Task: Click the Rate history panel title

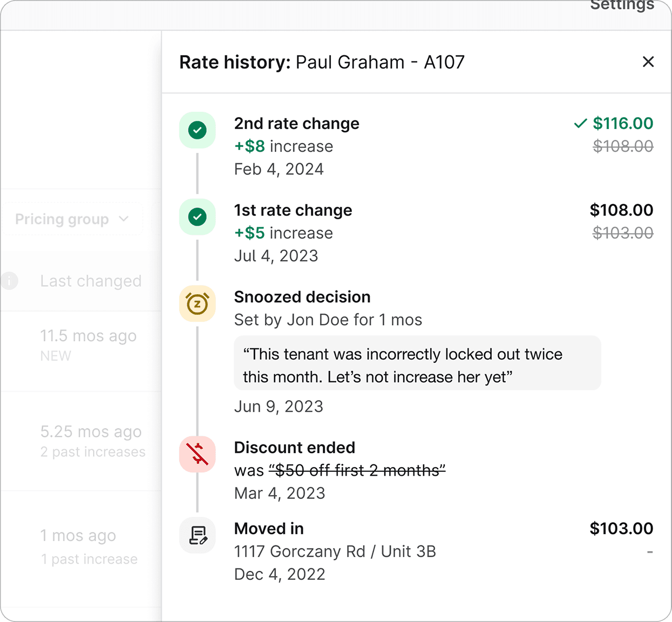Action: (x=322, y=62)
